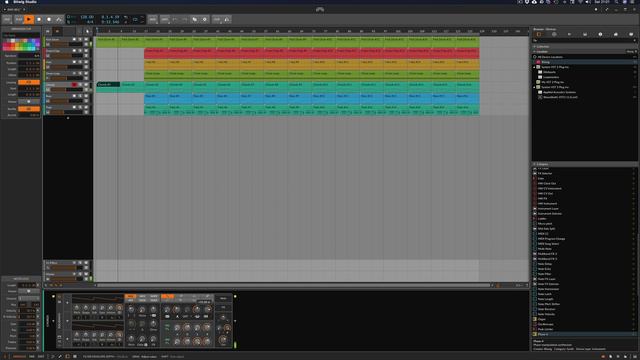
Task: Mute the top green drum track
Action: point(86,40)
